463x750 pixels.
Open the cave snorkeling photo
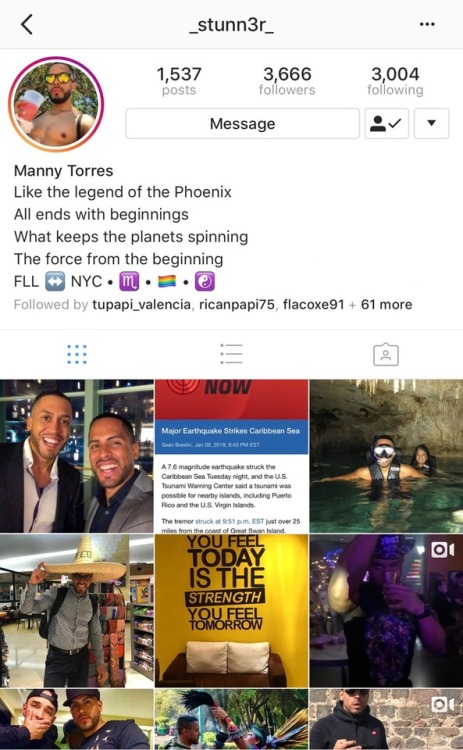point(386,456)
